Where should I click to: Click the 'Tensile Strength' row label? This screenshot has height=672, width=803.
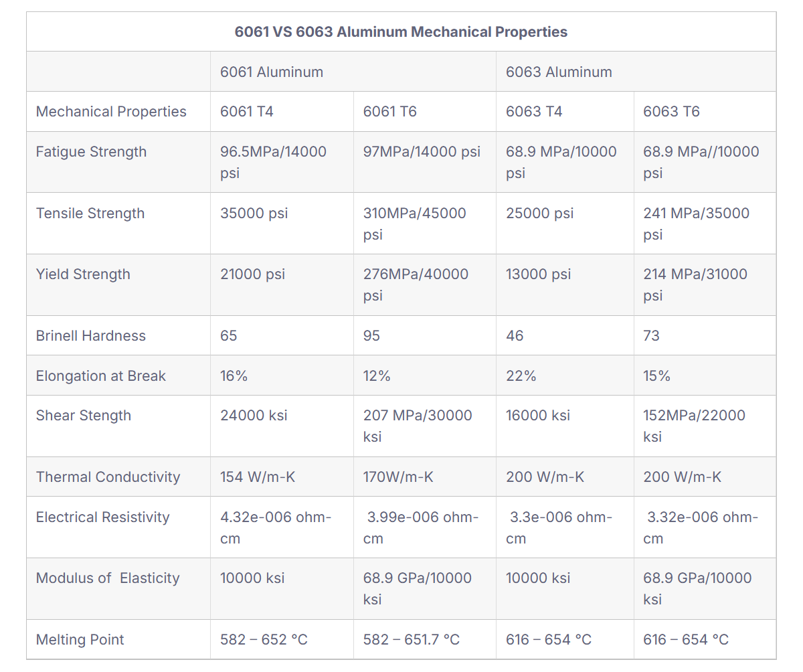point(90,213)
